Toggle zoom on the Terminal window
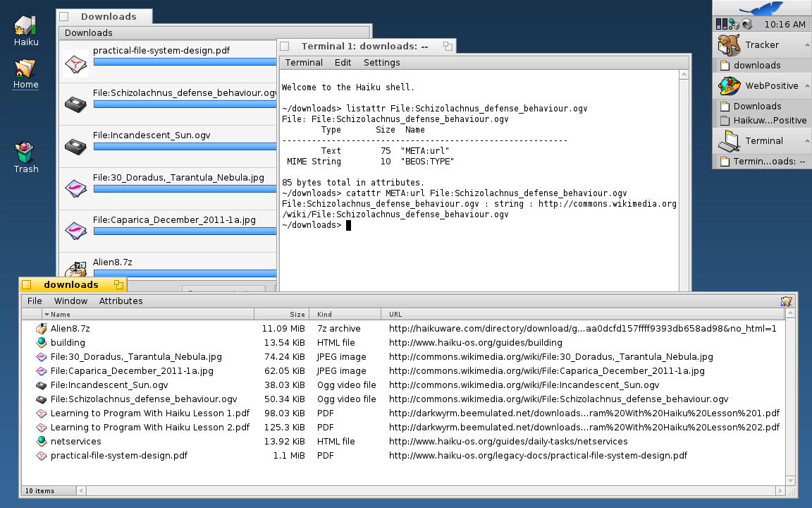812x508 pixels. [447, 47]
